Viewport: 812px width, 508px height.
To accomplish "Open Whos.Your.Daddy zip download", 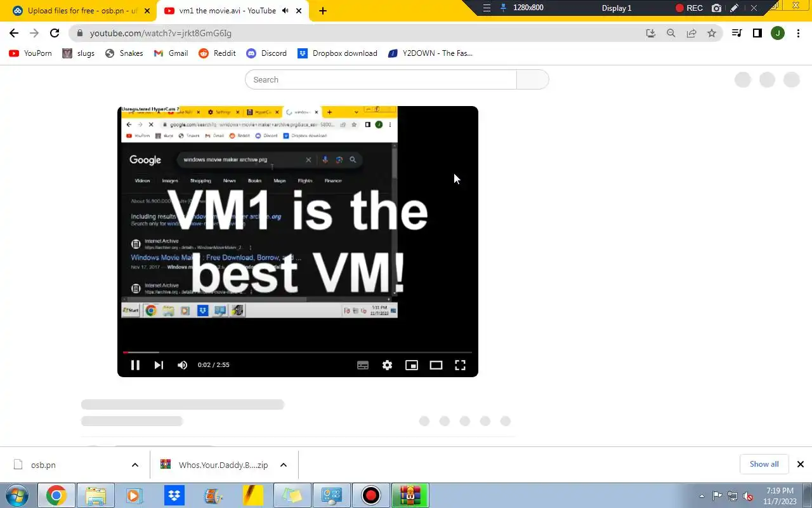I will (x=214, y=465).
